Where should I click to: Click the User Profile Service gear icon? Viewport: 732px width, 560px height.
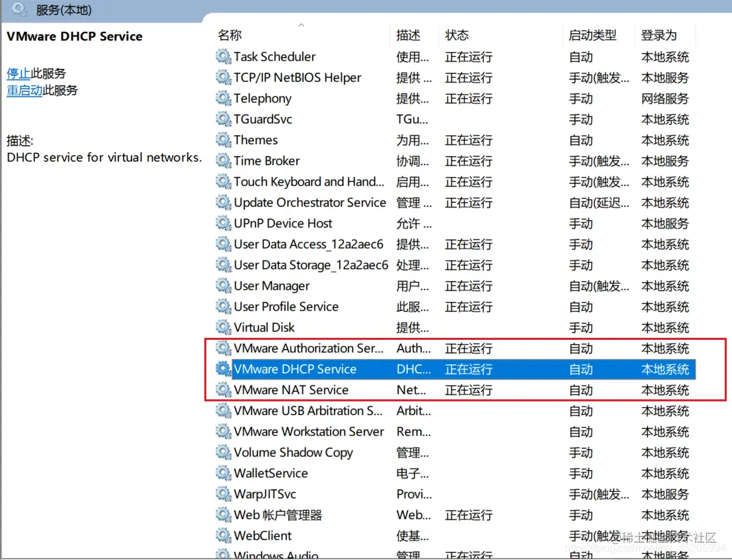(x=223, y=307)
